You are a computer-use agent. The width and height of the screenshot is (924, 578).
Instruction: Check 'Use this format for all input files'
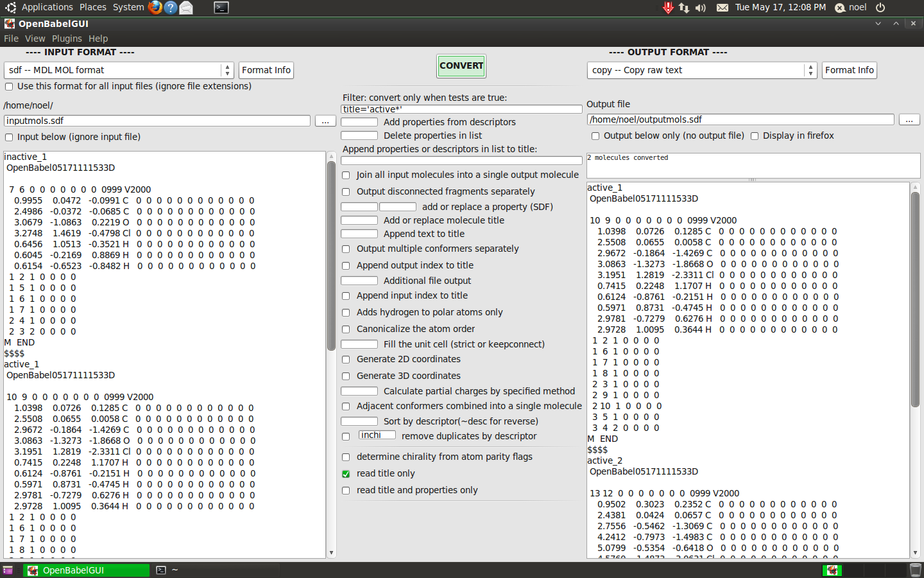[x=9, y=87]
